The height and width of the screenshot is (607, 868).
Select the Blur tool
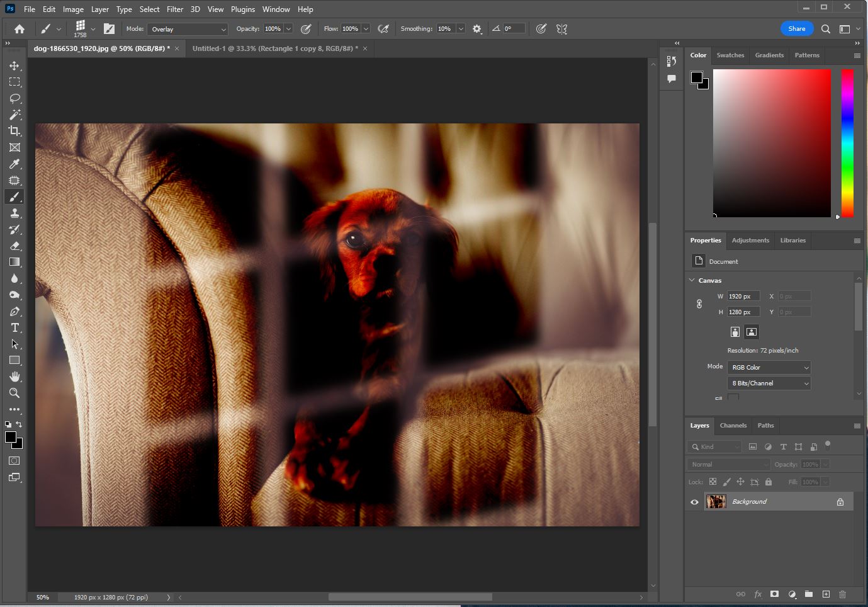click(x=14, y=278)
